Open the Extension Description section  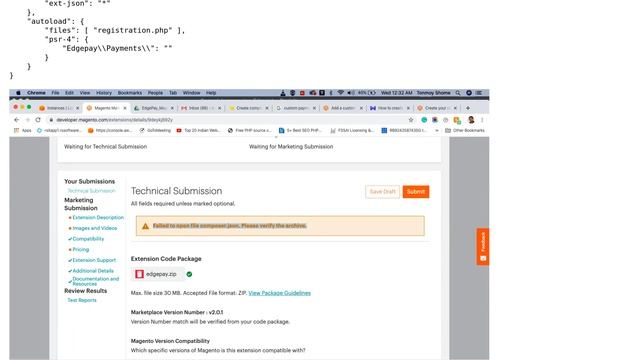click(98, 218)
